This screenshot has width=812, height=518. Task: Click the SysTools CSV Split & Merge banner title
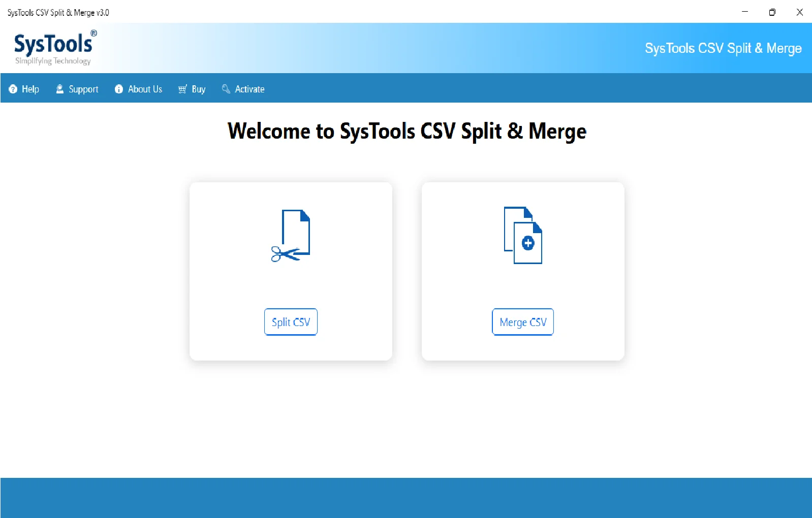[723, 48]
